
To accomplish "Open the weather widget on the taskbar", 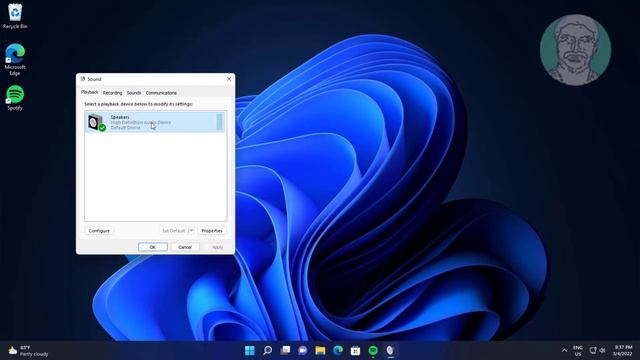I will coord(29,351).
